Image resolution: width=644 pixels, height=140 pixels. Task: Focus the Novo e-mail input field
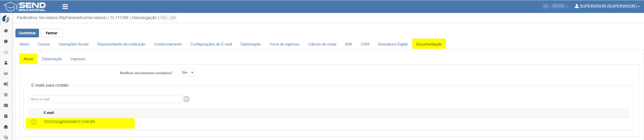[105, 99]
